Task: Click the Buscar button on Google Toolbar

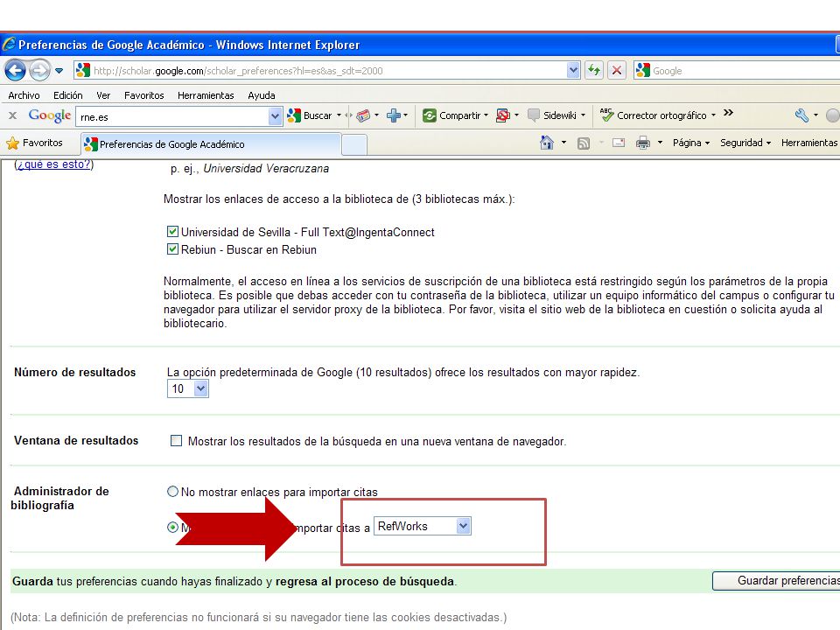Action: point(310,115)
